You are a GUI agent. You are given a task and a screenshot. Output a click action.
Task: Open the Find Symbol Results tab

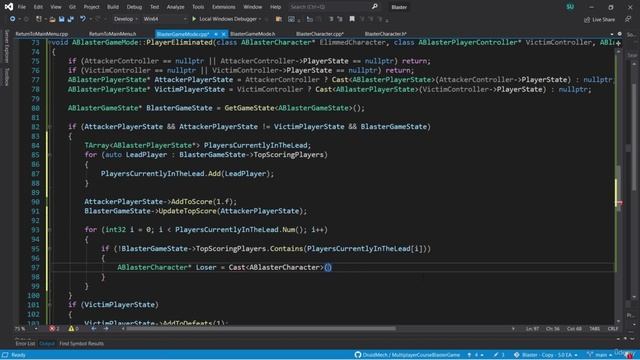81,344
